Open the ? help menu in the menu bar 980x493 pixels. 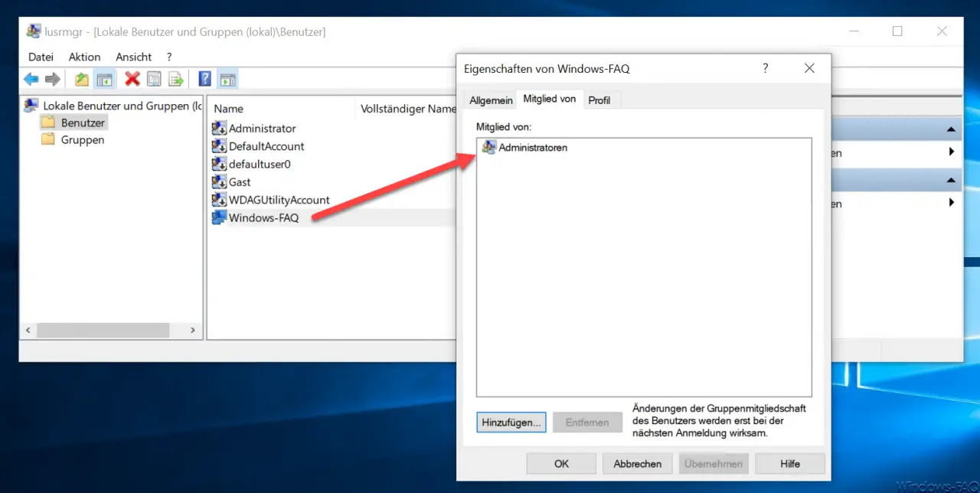coord(169,57)
